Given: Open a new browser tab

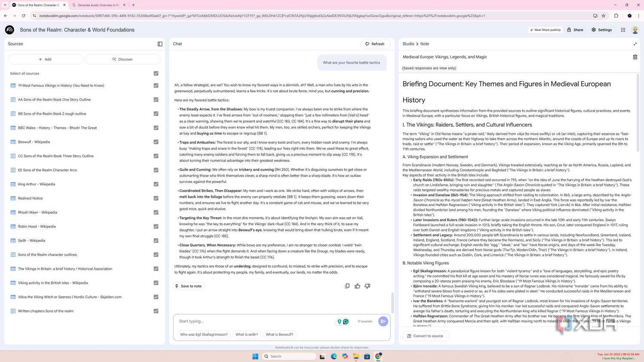Looking at the screenshot, I should (133, 5).
